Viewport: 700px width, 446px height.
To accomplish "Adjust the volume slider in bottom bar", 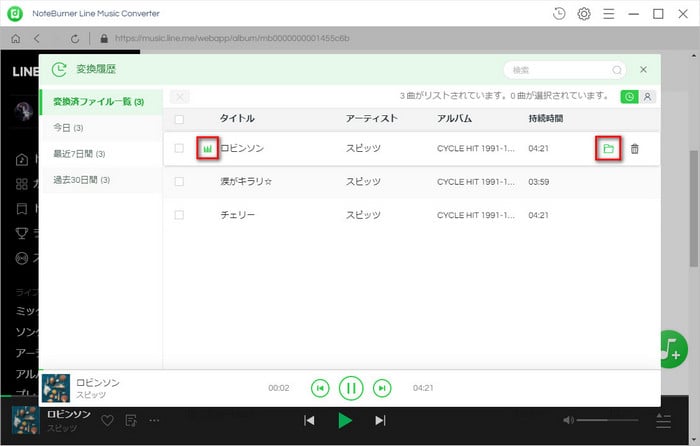I will pyautogui.click(x=607, y=420).
